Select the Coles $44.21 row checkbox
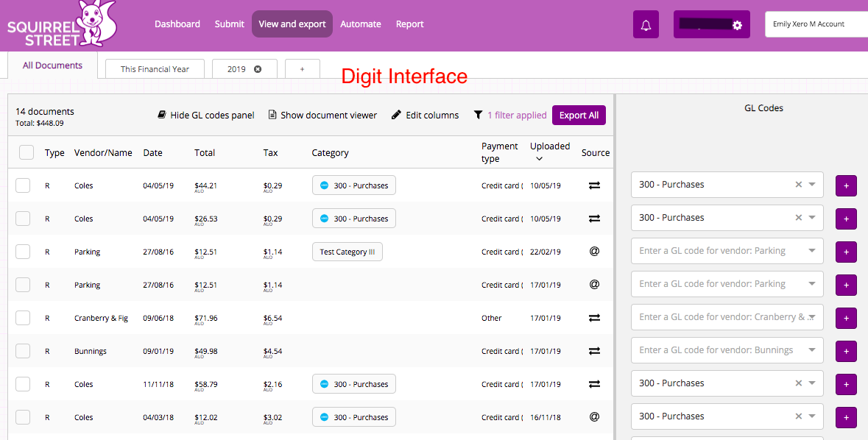This screenshot has width=868, height=440. pos(23,185)
